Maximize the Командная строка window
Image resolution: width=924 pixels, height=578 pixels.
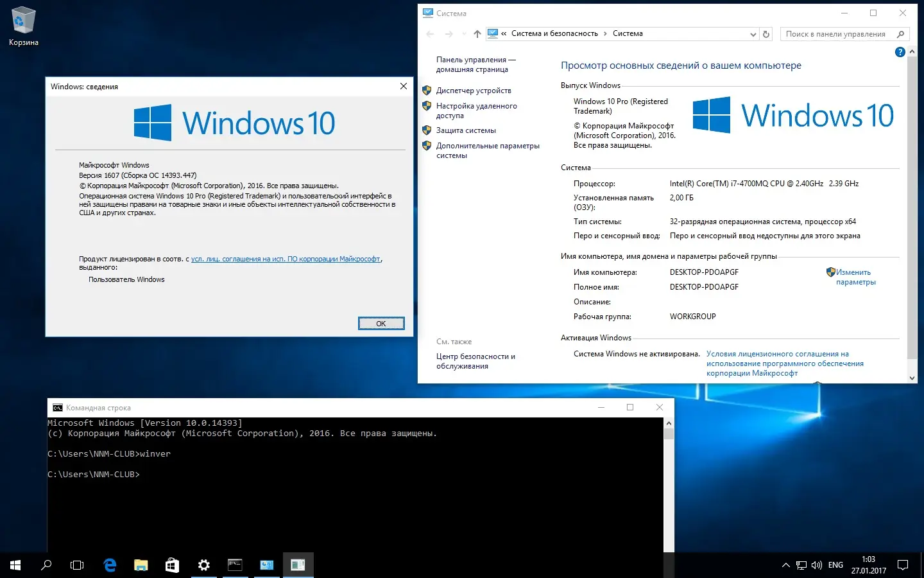pyautogui.click(x=630, y=407)
